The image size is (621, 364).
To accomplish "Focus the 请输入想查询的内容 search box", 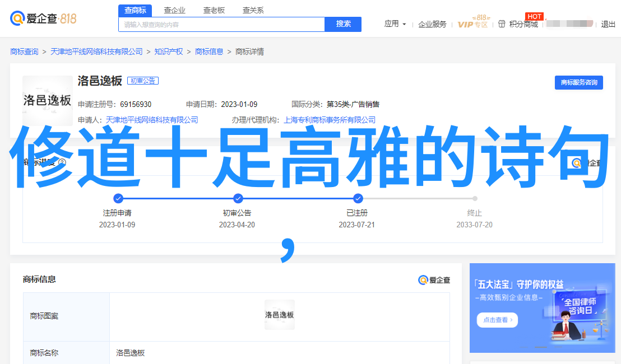I will coord(221,25).
